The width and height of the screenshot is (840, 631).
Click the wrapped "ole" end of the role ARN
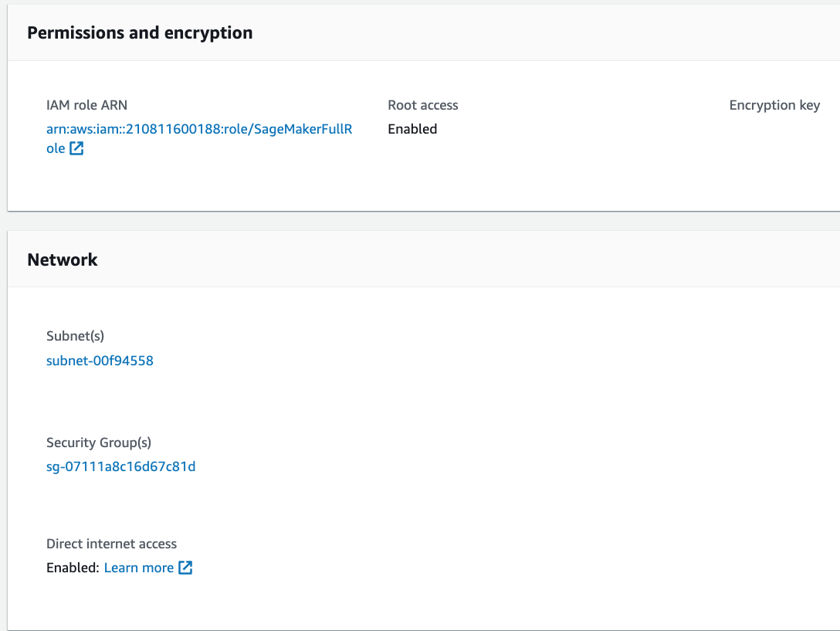56,148
